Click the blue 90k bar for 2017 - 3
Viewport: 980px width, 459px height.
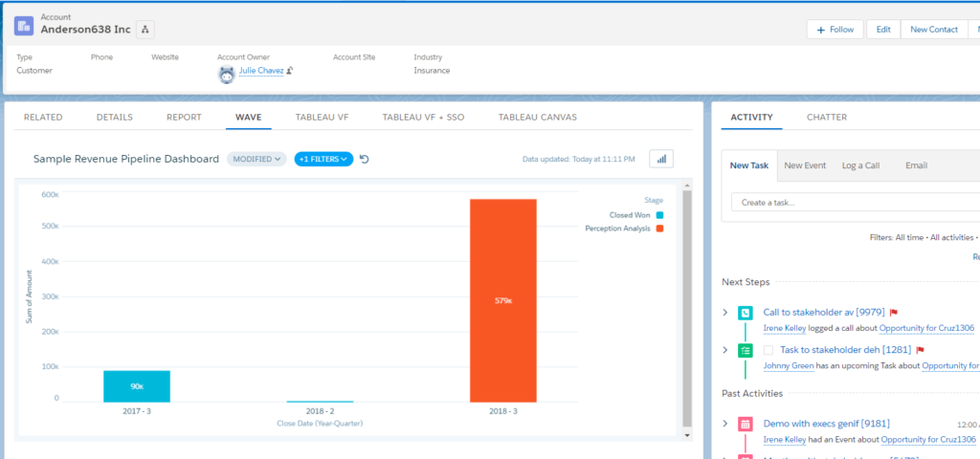tap(137, 386)
